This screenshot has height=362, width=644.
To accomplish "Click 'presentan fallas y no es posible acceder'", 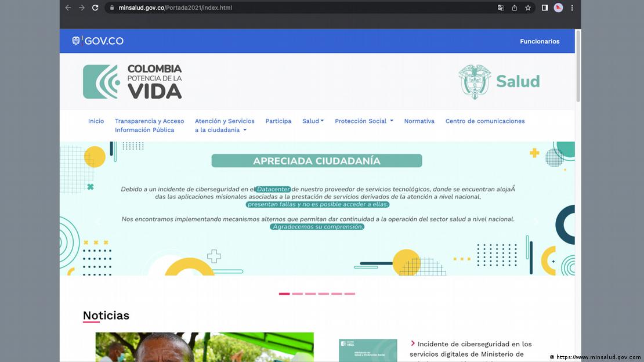I will click(x=317, y=204).
